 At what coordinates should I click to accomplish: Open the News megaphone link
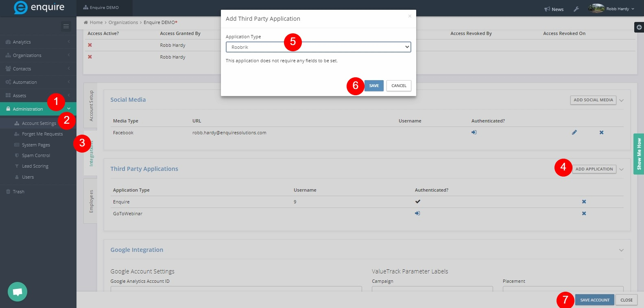click(x=554, y=9)
